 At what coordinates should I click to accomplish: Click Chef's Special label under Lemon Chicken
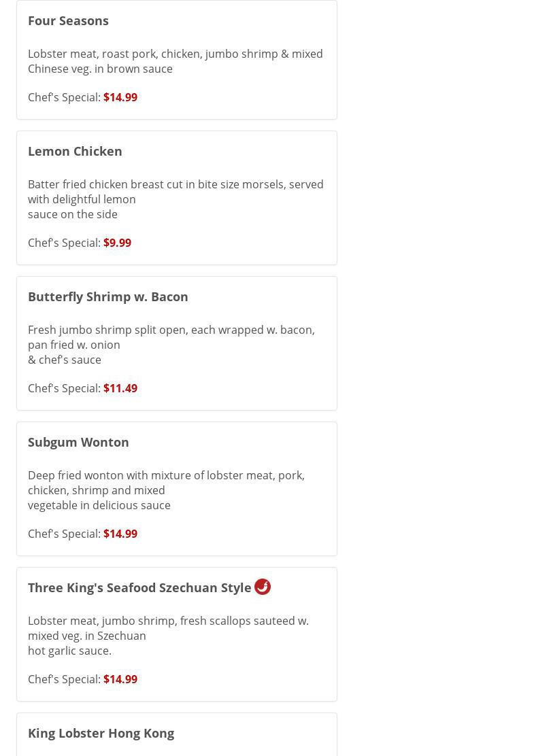coord(64,243)
